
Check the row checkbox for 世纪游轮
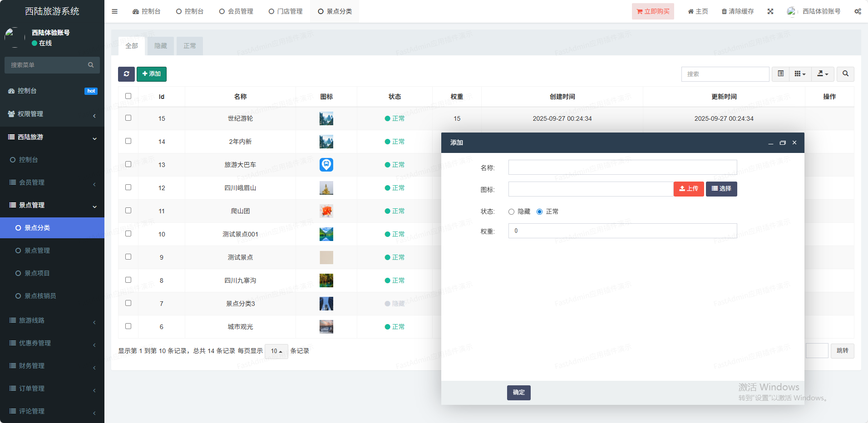(128, 118)
